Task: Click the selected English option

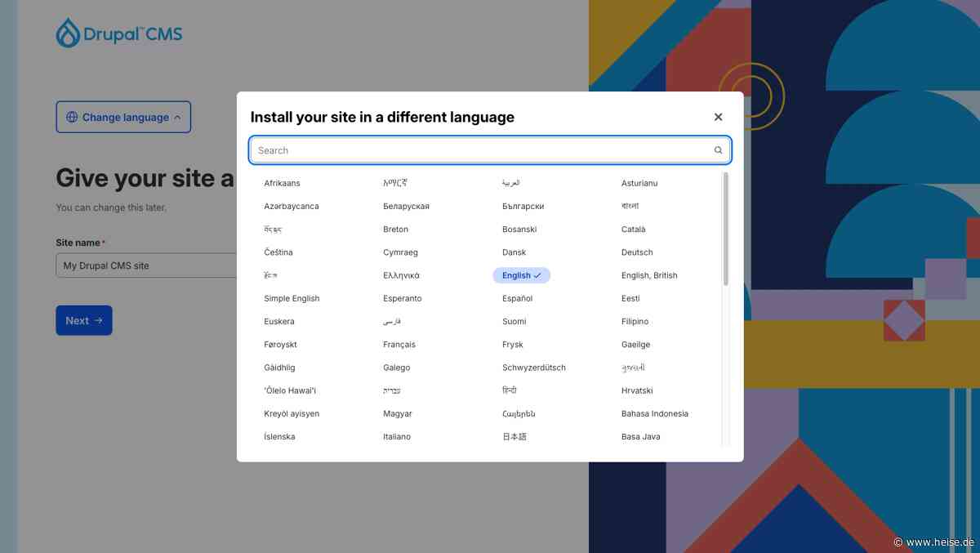Action: 522,275
